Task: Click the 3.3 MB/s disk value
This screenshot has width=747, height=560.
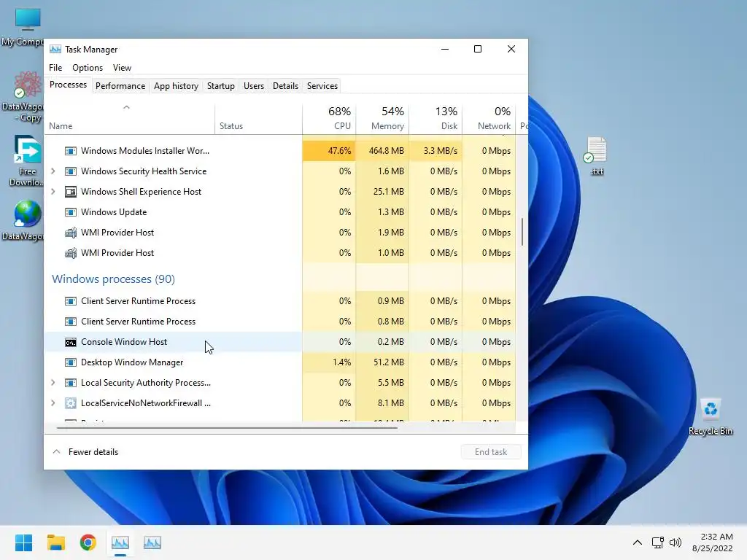Action: pyautogui.click(x=440, y=151)
